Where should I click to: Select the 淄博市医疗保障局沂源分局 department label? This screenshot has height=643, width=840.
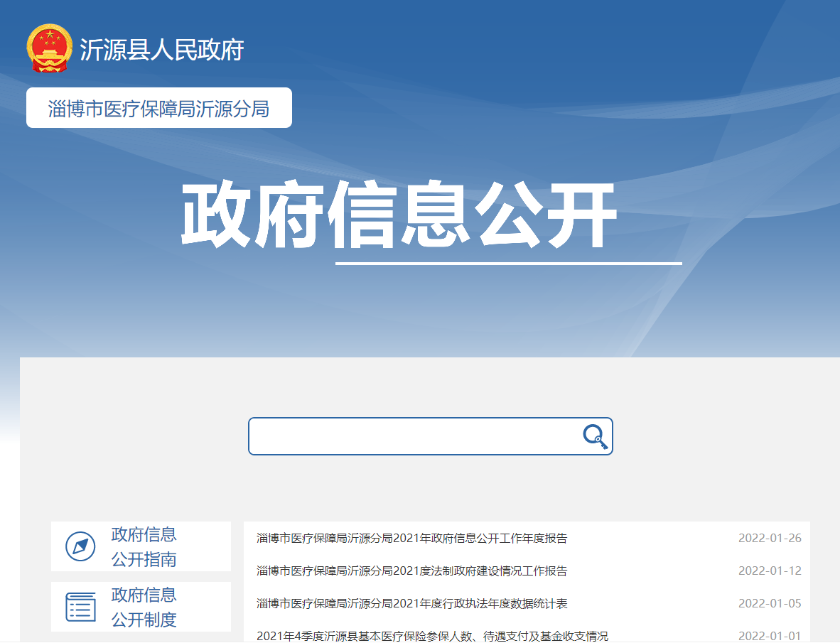pyautogui.click(x=158, y=109)
